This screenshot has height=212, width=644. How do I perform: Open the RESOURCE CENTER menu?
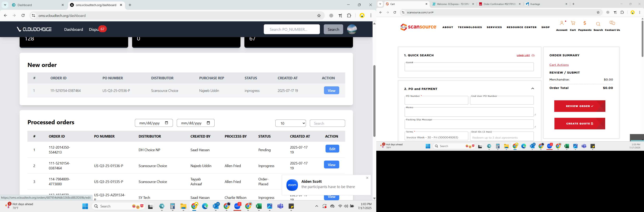tap(522, 27)
